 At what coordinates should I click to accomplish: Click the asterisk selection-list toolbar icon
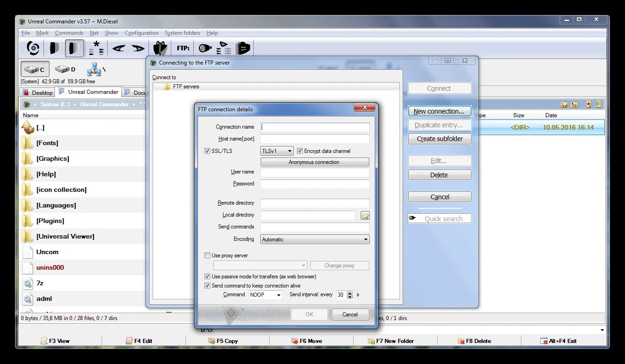[x=96, y=48]
